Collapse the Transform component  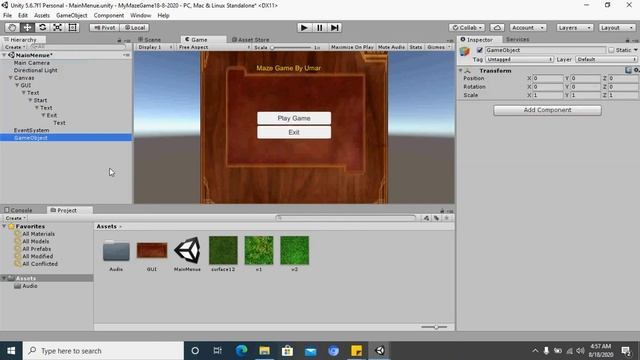pyautogui.click(x=461, y=71)
